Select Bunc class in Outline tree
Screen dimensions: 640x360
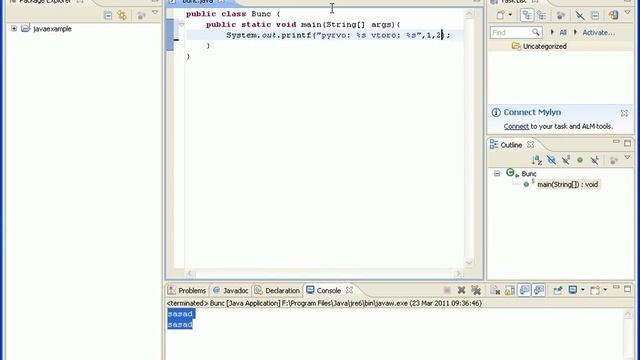coord(529,174)
